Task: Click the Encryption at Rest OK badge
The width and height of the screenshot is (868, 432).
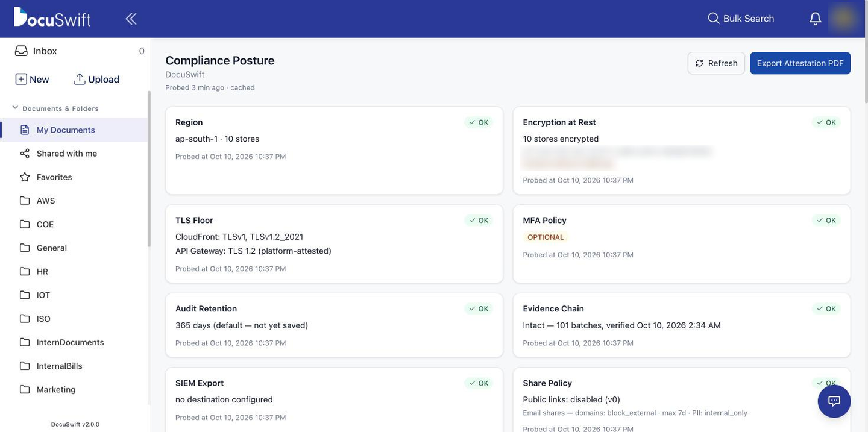Action: (826, 122)
